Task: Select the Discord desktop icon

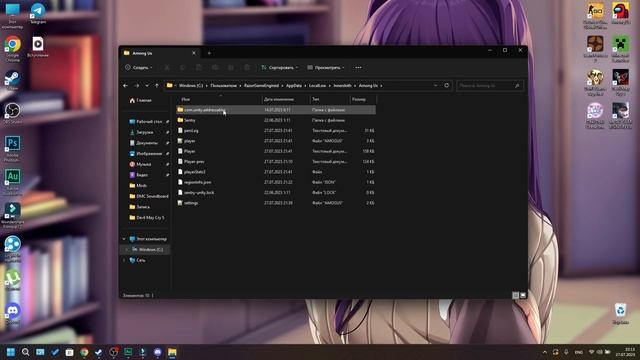Action: pos(12,314)
